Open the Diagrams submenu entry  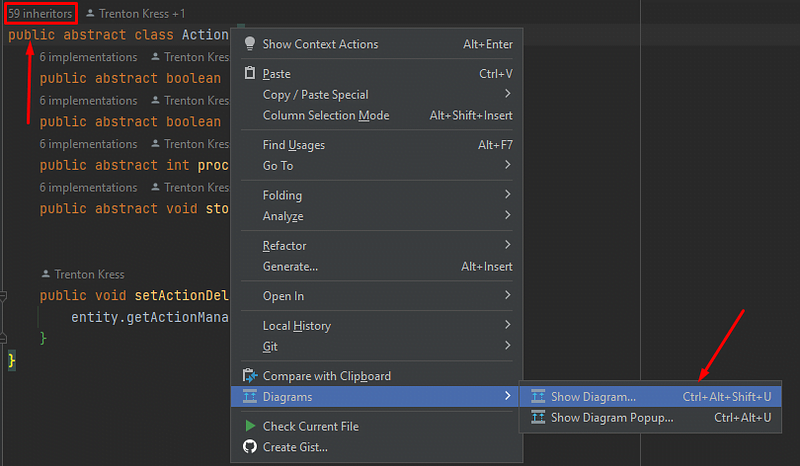coord(377,397)
